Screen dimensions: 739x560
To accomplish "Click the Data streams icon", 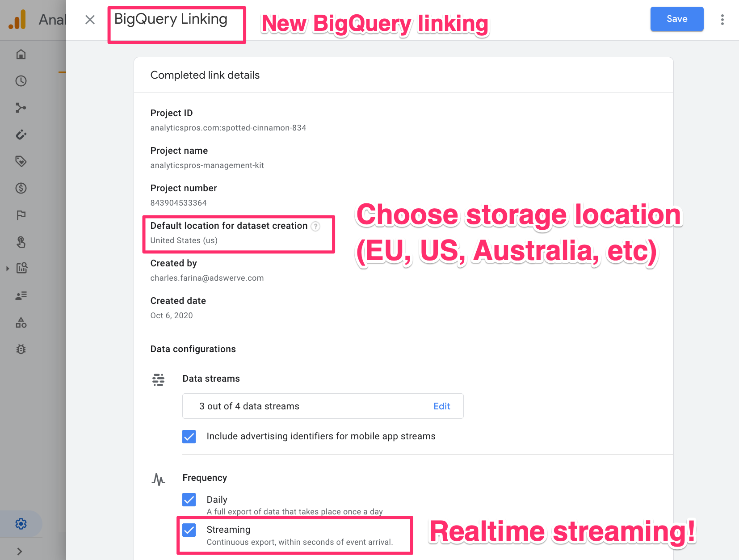I will coord(158,379).
